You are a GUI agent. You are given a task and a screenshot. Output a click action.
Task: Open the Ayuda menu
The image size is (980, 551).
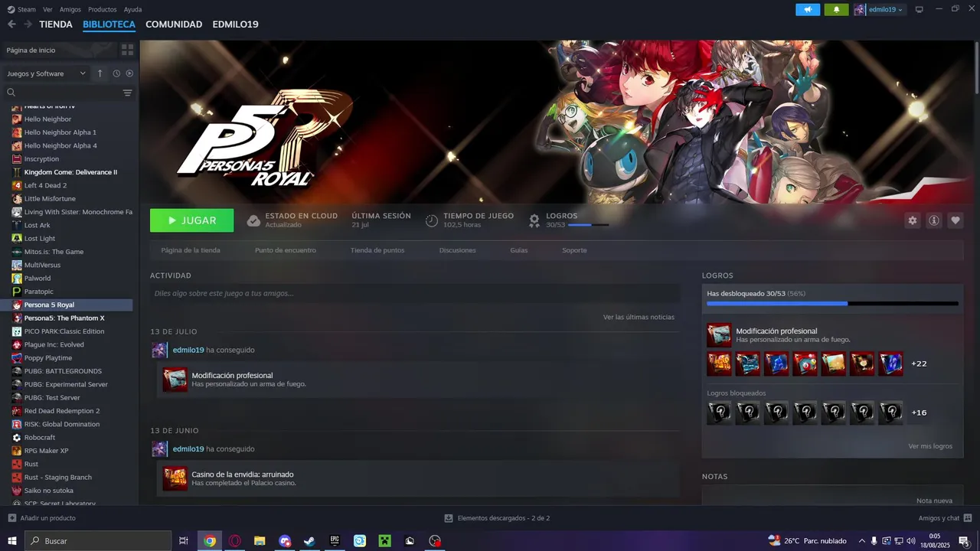tap(132, 9)
